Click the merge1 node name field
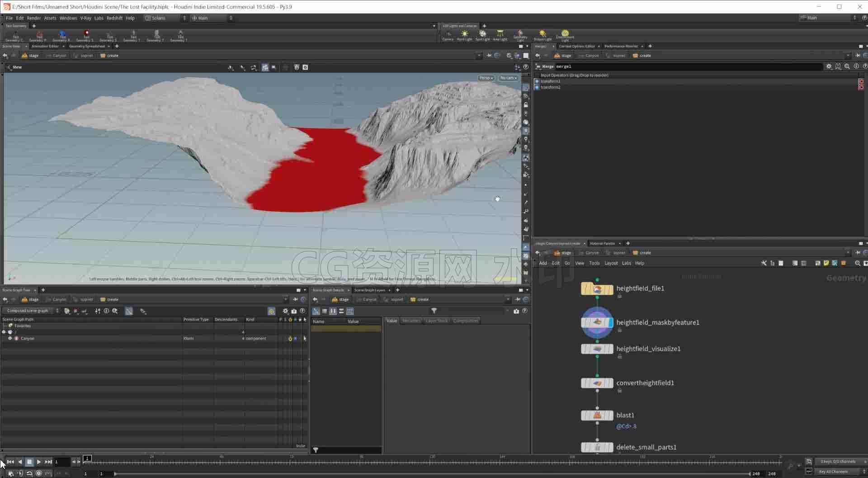 689,66
